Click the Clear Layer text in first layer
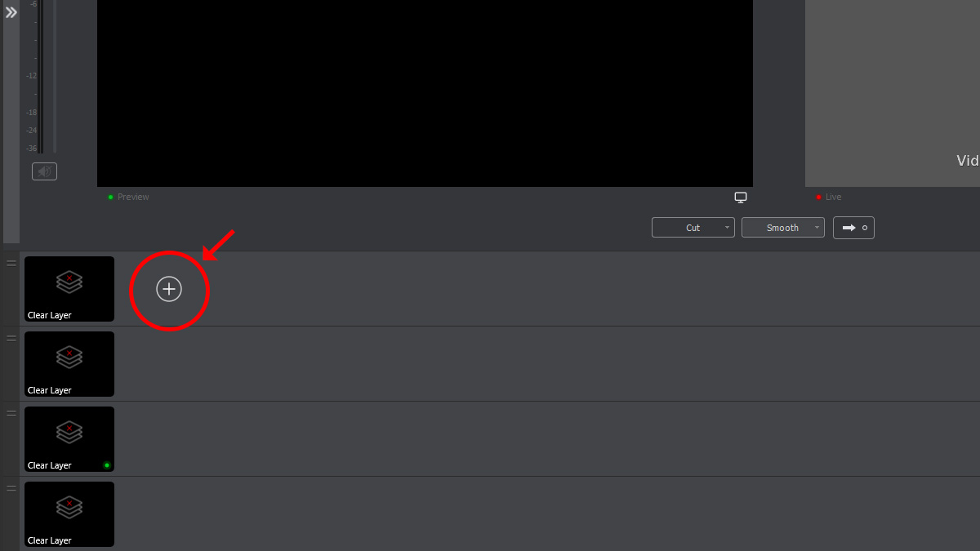The height and width of the screenshot is (551, 980). coord(50,315)
